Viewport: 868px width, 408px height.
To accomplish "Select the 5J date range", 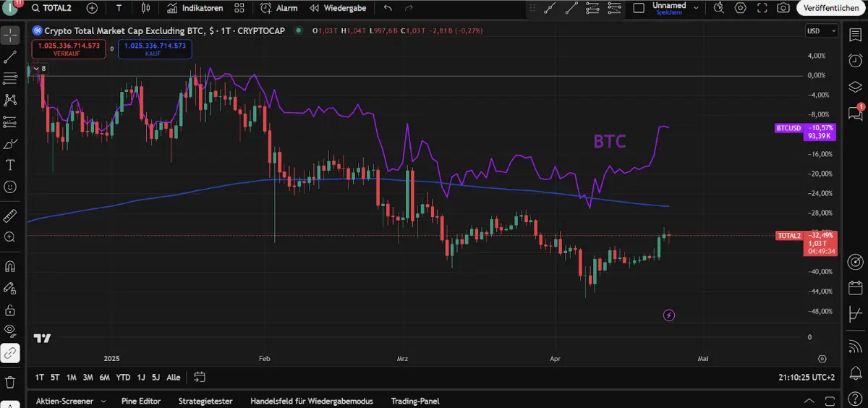I will tap(156, 377).
